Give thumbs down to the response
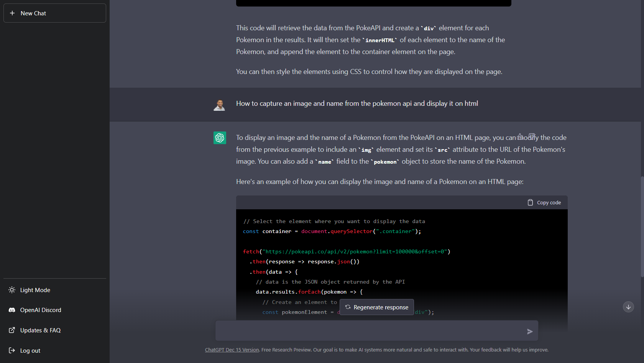 pos(532,136)
